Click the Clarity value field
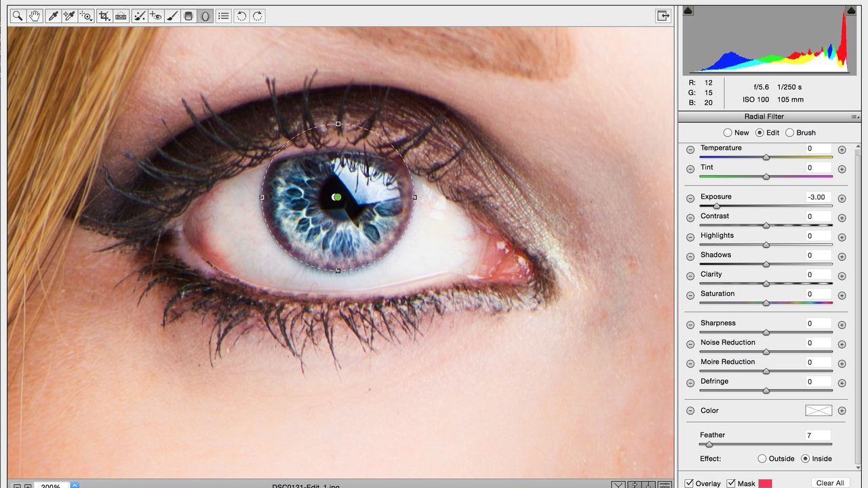Image resolution: width=868 pixels, height=488 pixels. pyautogui.click(x=818, y=275)
